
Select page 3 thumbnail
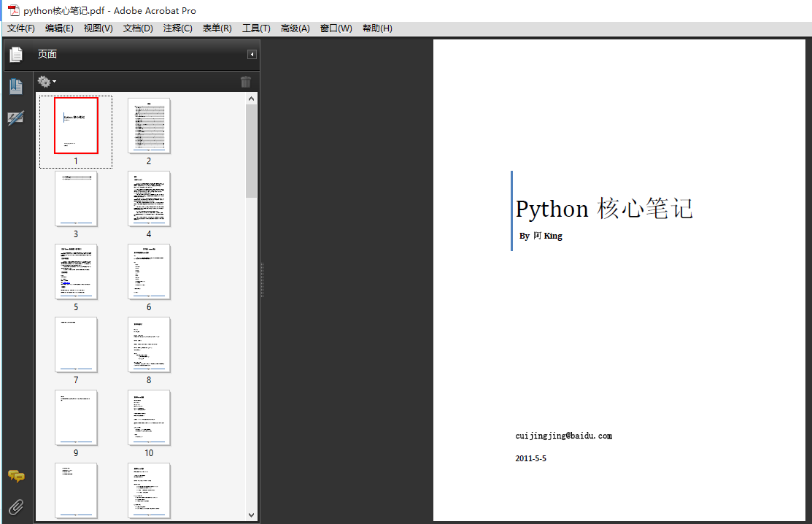pyautogui.click(x=76, y=199)
